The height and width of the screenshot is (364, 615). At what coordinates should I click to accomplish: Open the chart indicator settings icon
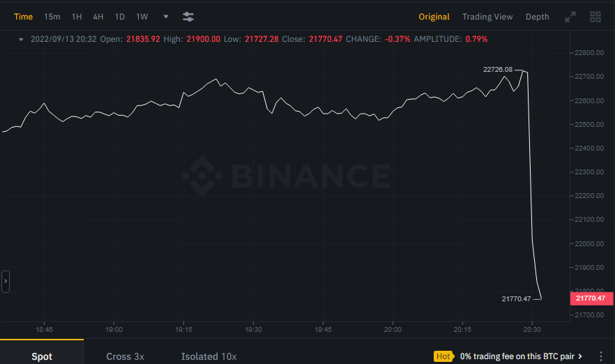pyautogui.click(x=188, y=17)
